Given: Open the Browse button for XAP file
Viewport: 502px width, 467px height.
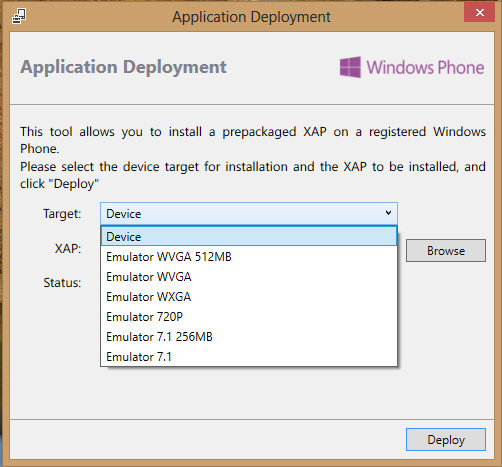Looking at the screenshot, I should (x=446, y=250).
